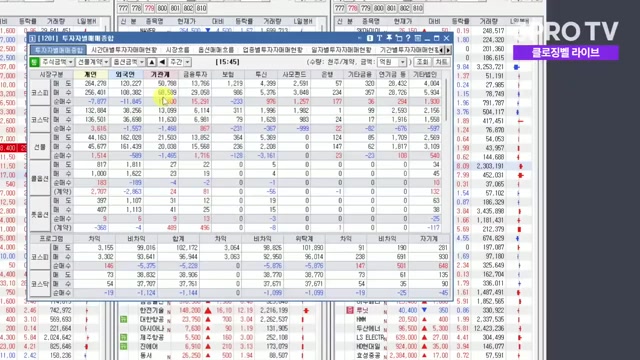Image resolution: width=640 pixels, height=360 pixels.
Task: Click the 기관계 column header
Action: click(x=160, y=74)
